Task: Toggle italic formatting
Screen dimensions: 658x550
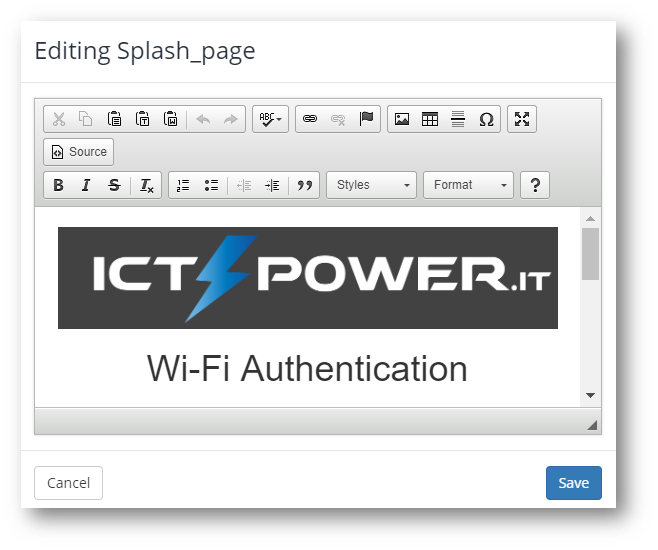Action: coord(86,185)
